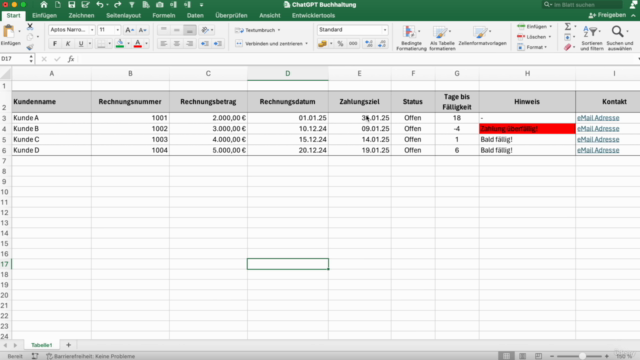This screenshot has height=360, width=640.
Task: Click the zoom slider in status bar
Action: [x=582, y=356]
